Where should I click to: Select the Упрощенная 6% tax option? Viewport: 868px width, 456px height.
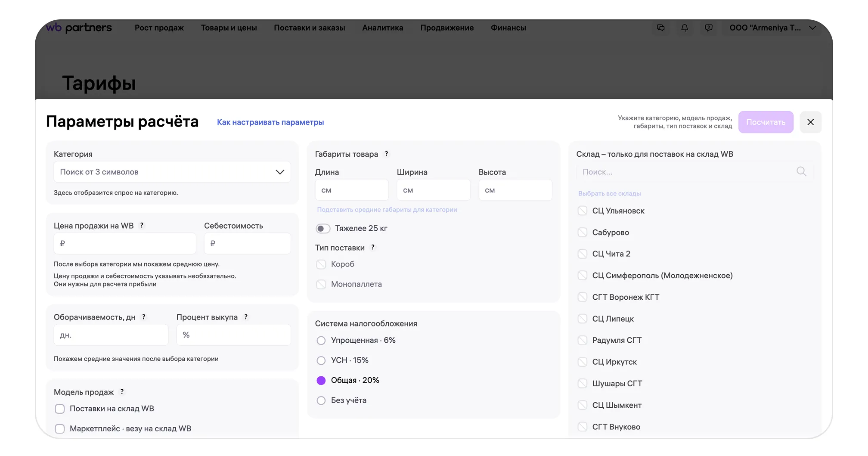pos(321,341)
